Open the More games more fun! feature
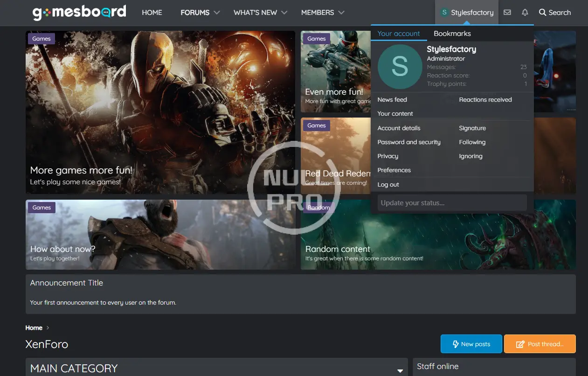 (x=81, y=170)
